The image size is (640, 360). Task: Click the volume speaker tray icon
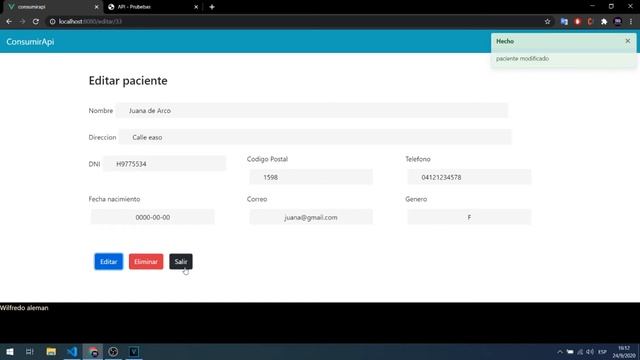click(590, 352)
